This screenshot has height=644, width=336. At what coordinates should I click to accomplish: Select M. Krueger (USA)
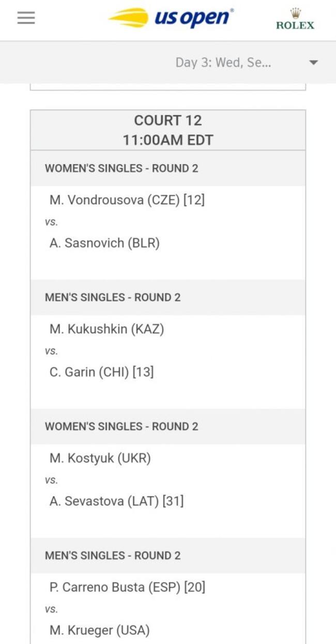click(99, 630)
